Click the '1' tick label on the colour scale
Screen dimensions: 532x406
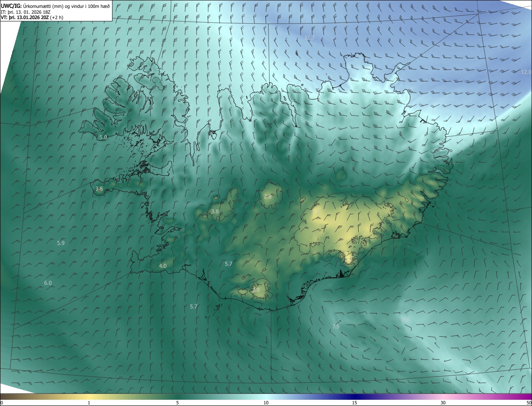pyautogui.click(x=89, y=403)
